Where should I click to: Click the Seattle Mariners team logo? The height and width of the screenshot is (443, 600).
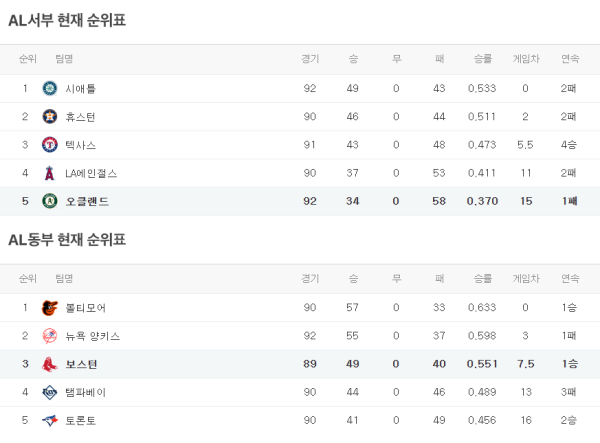(x=50, y=89)
